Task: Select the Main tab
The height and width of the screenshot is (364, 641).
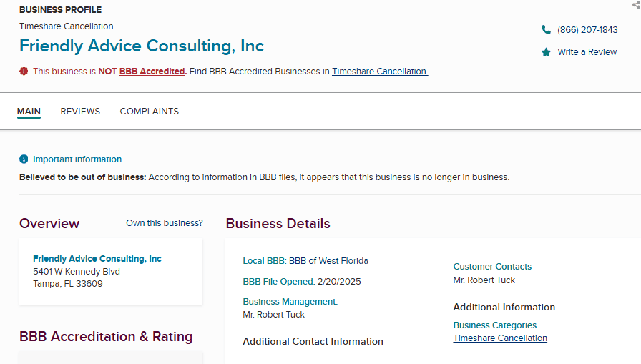Action: (x=29, y=112)
